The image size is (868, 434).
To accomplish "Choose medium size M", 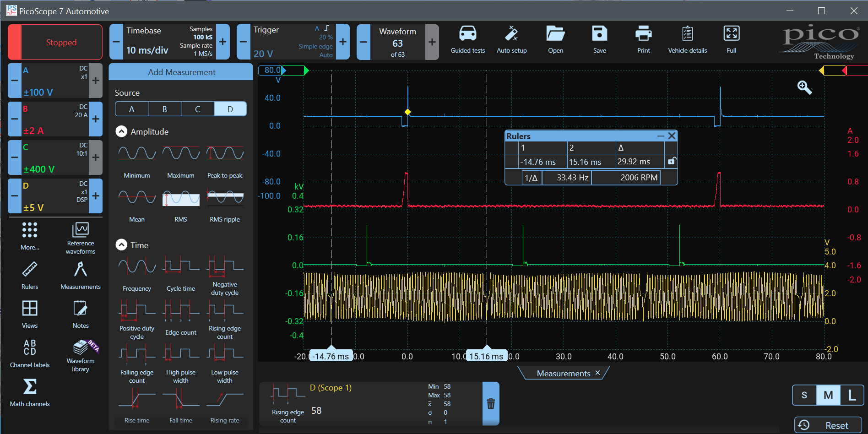I will [828, 395].
